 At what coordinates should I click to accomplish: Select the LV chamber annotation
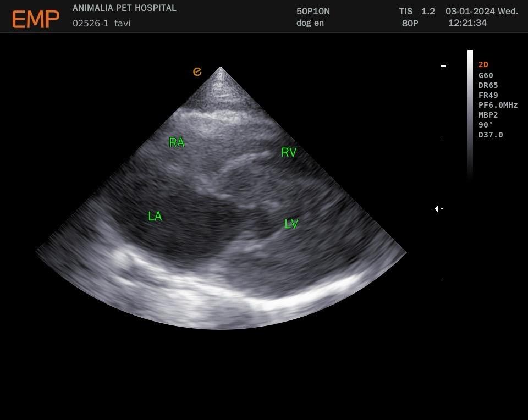tap(291, 224)
